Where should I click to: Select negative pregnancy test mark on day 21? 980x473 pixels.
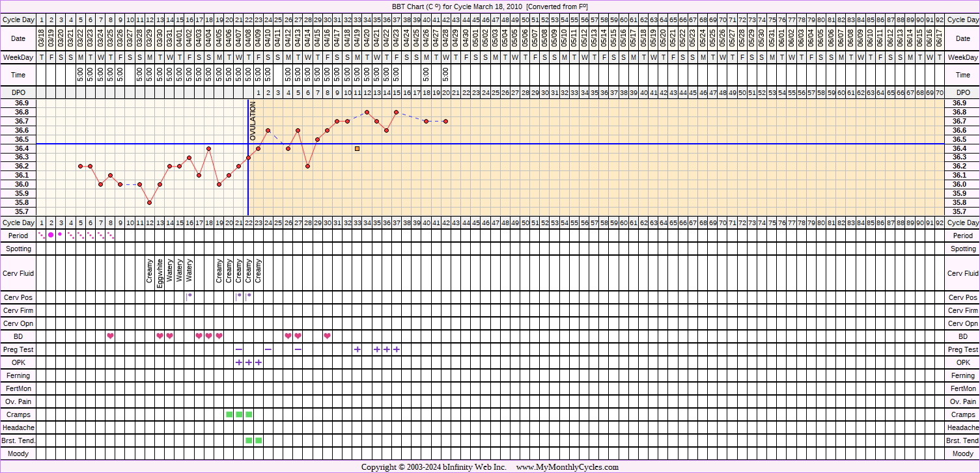tap(238, 349)
